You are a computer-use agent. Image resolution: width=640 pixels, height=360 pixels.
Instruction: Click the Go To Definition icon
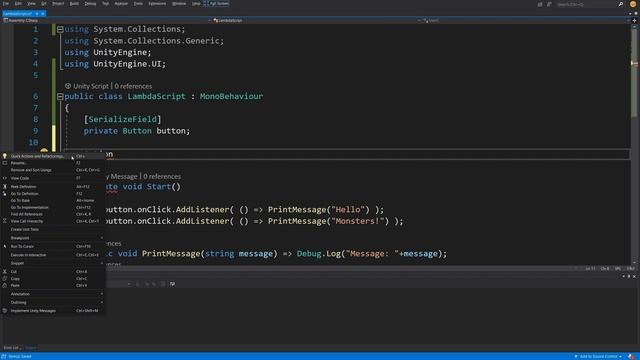pos(4,193)
